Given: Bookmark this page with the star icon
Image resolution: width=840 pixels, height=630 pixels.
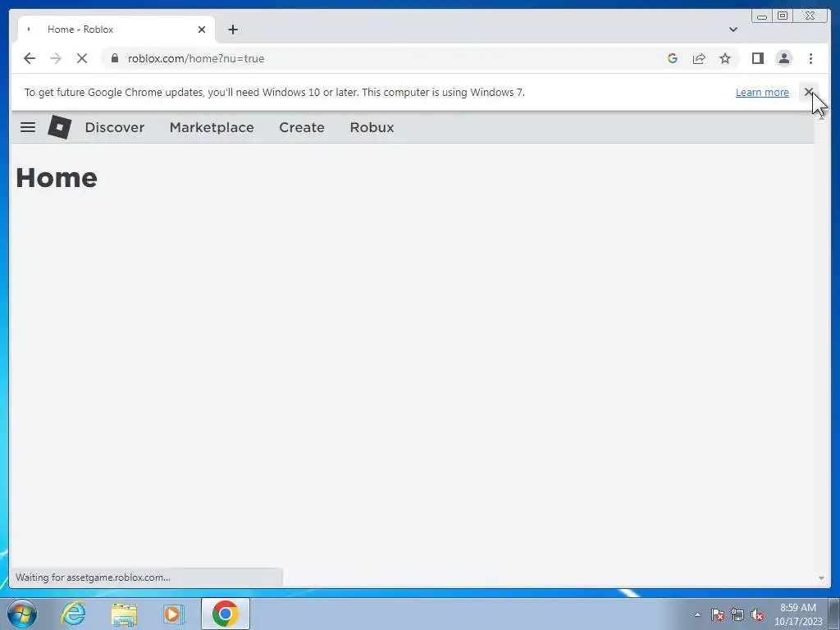Looking at the screenshot, I should 725,58.
